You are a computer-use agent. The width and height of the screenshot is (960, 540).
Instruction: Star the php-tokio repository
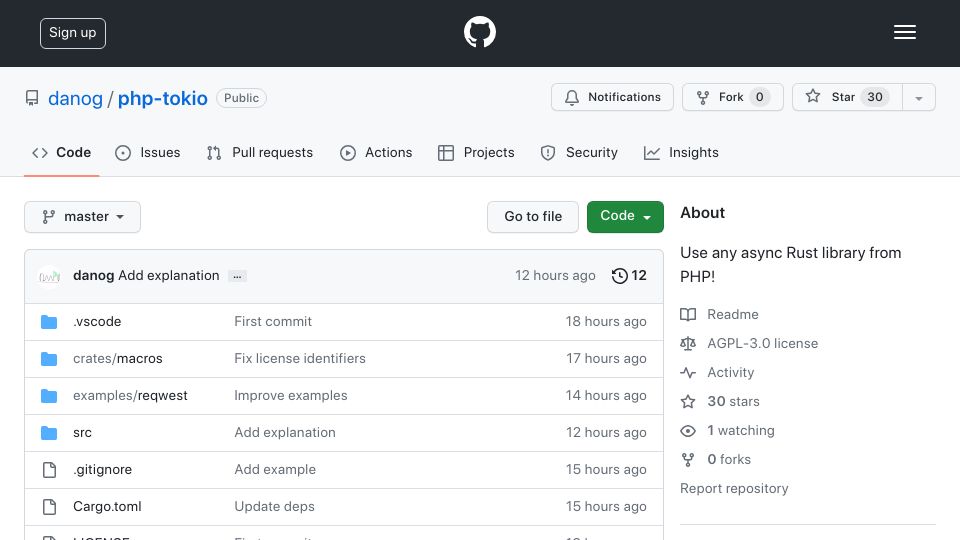click(x=847, y=97)
